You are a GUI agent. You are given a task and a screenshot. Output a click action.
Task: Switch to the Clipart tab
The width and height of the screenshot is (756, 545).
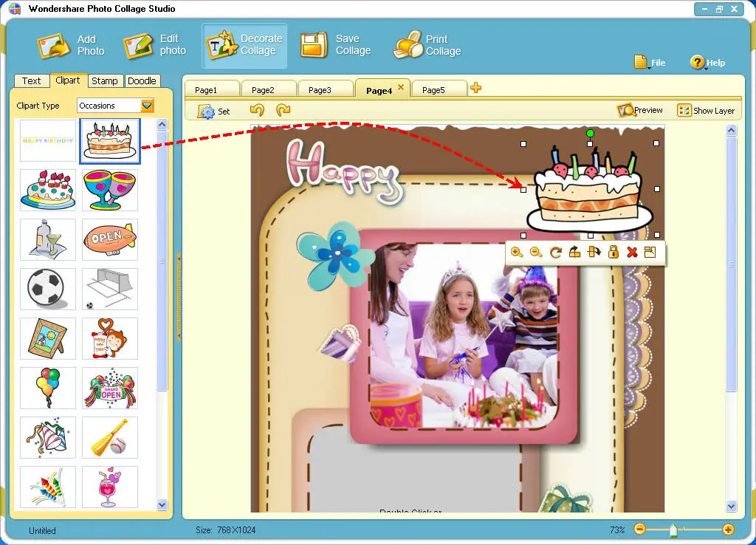67,80
